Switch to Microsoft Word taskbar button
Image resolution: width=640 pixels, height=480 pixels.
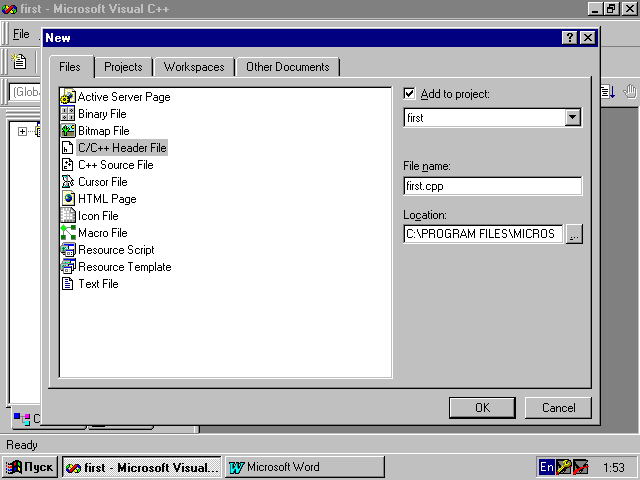[304, 467]
